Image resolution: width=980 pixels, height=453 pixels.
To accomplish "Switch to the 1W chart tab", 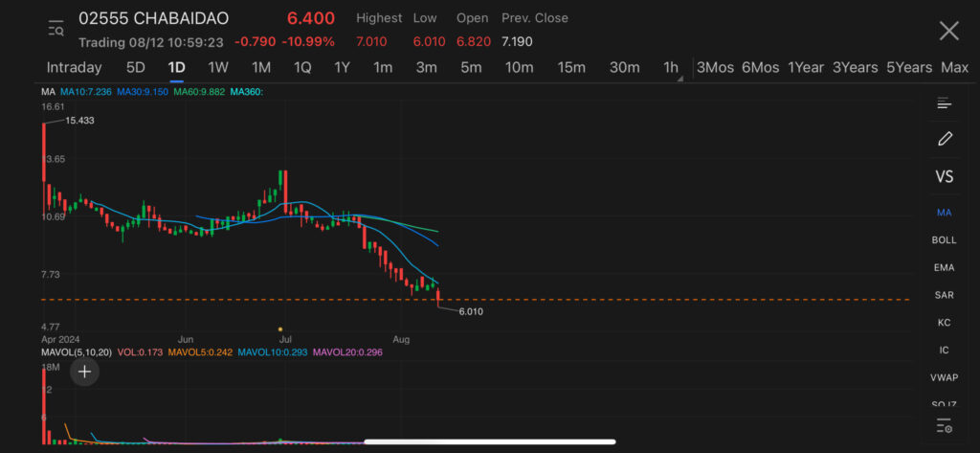I will [x=218, y=68].
